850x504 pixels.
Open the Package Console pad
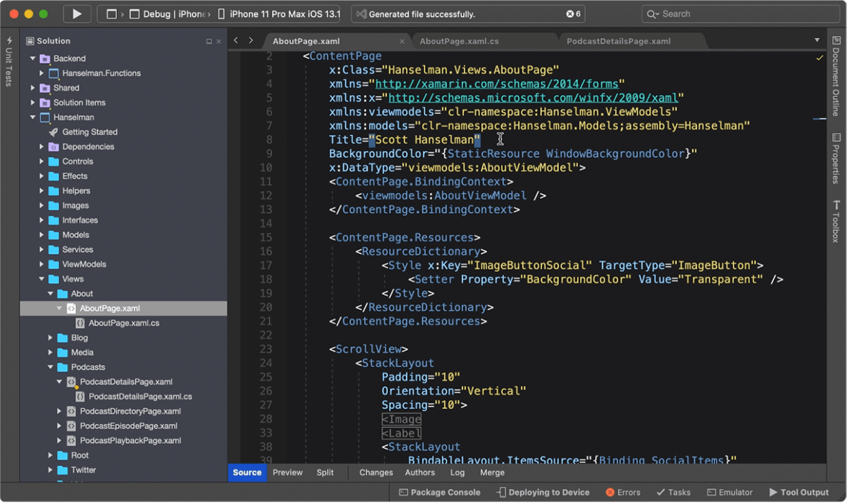pos(440,492)
